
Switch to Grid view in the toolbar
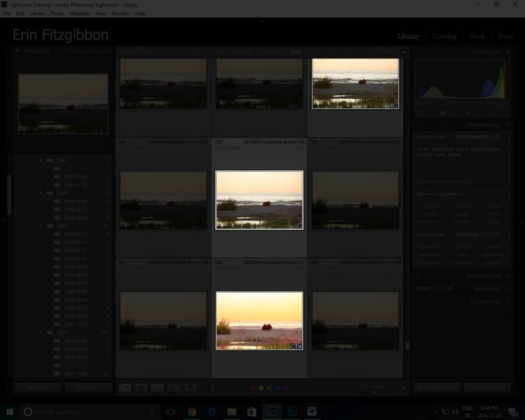coord(125,388)
